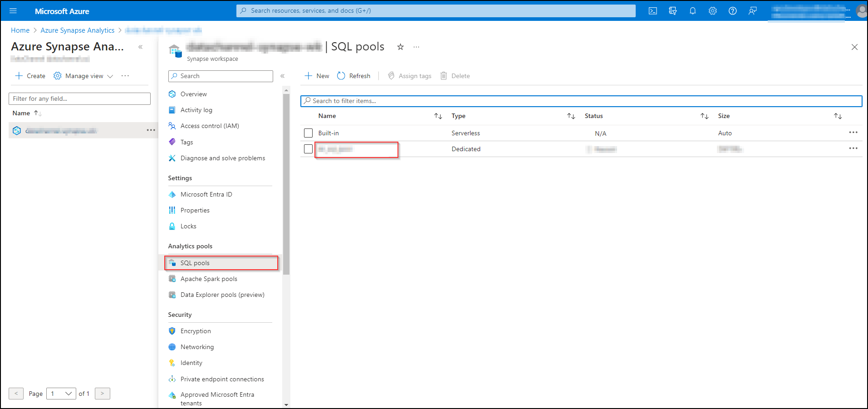Open the Azure portal hamburger menu
868x409 pixels.
click(13, 11)
